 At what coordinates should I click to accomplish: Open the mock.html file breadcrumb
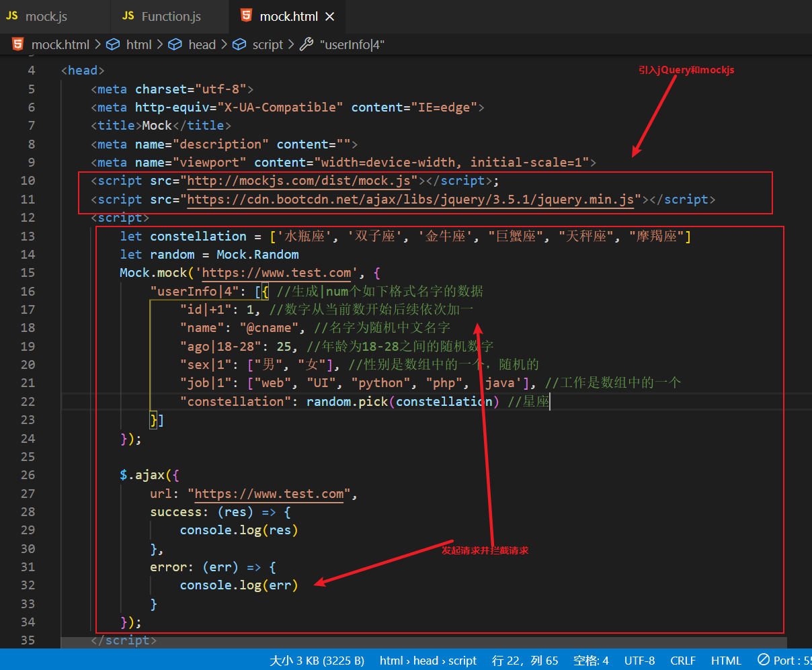point(51,44)
